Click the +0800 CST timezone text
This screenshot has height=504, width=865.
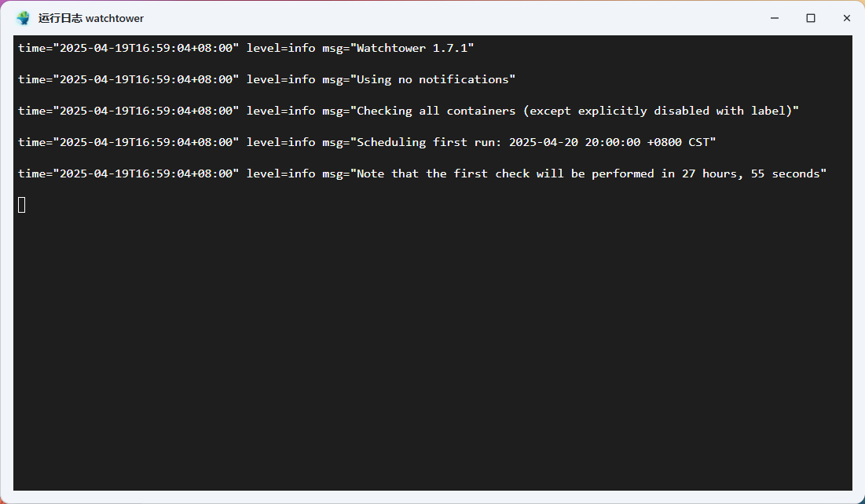pyautogui.click(x=678, y=142)
